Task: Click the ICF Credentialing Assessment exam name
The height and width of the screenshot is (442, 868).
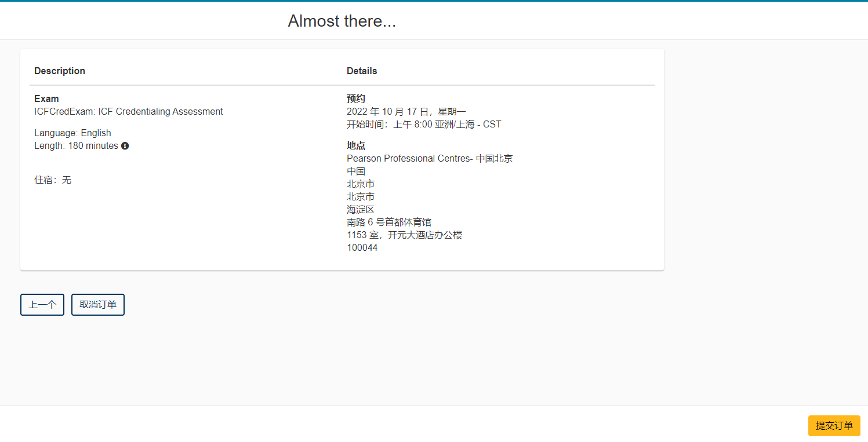Action: [128, 112]
